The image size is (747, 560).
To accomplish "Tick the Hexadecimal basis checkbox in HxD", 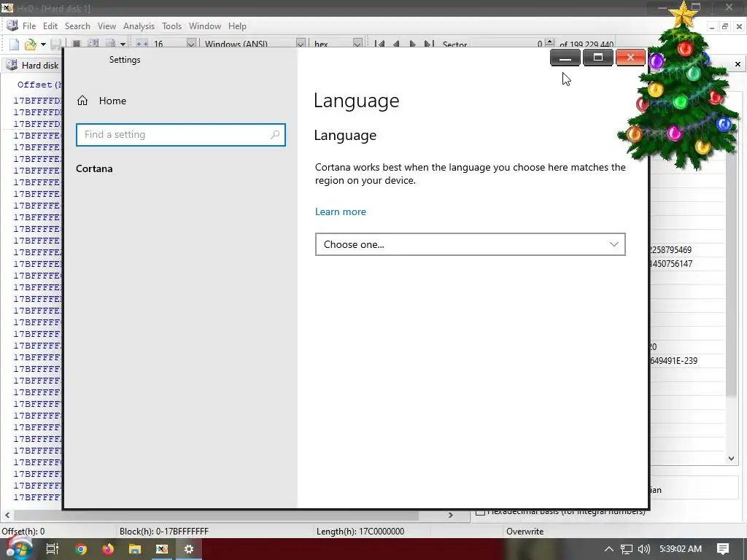I will (x=480, y=512).
